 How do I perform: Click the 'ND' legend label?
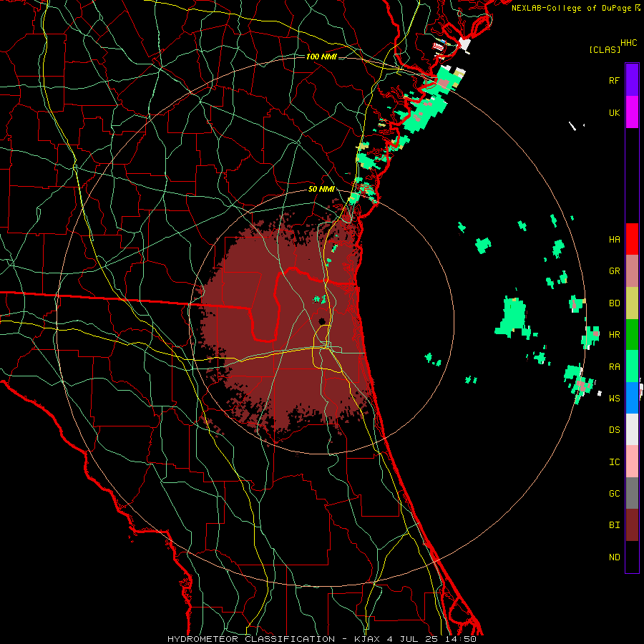pyautogui.click(x=615, y=557)
